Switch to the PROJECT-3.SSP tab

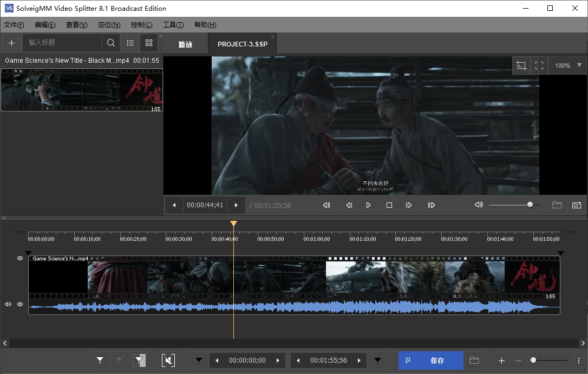point(243,44)
